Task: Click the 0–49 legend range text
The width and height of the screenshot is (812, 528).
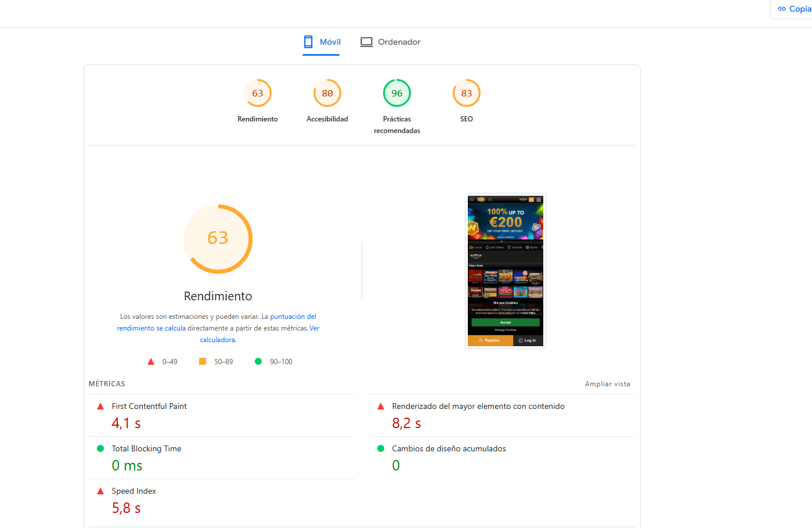Action: (x=170, y=362)
